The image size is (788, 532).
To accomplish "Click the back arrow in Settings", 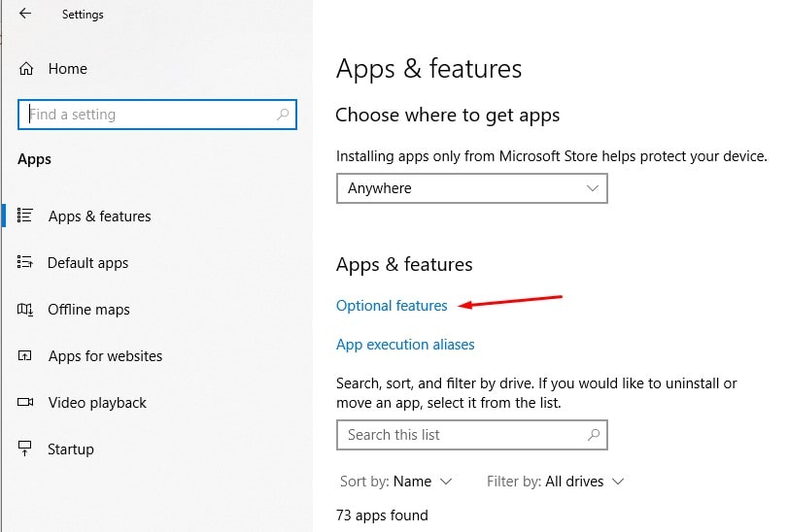I will coord(24,15).
